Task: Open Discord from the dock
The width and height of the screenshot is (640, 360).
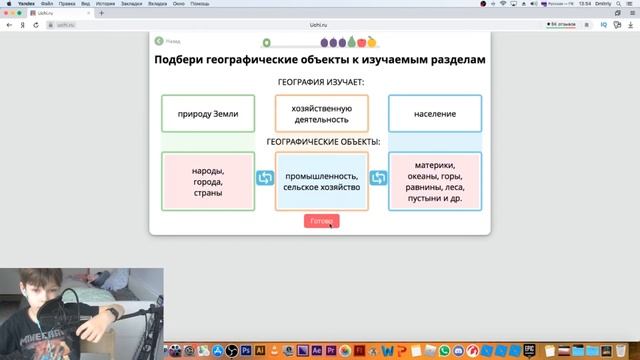Action: [459, 351]
